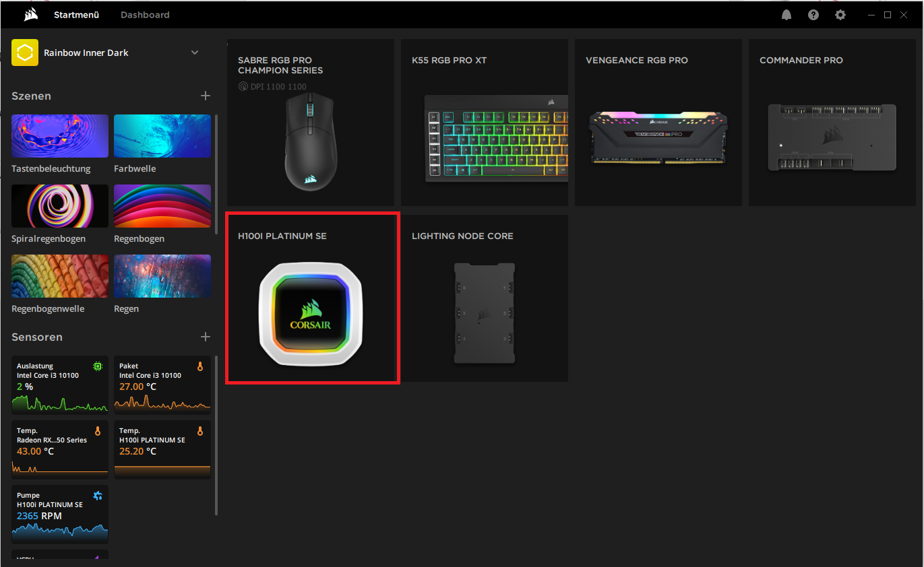The width and height of the screenshot is (924, 567).
Task: Click the yellow Rainbow Inner Dark profile icon
Action: pyautogui.click(x=25, y=53)
